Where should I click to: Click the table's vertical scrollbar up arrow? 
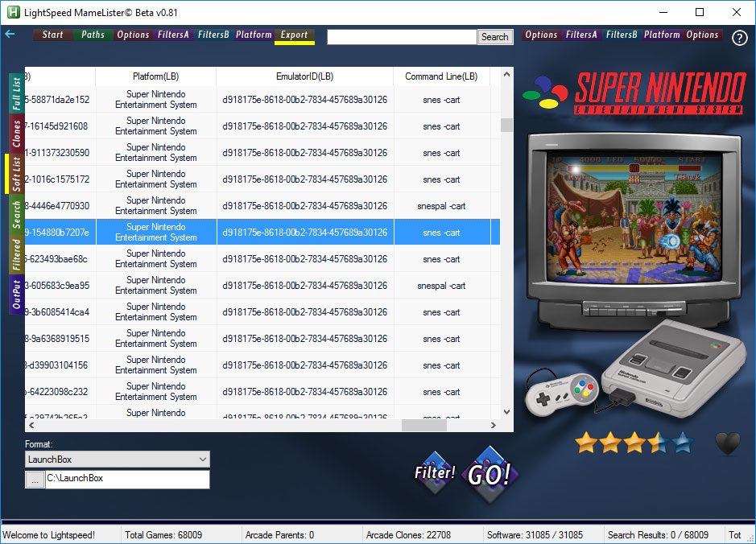[x=506, y=74]
